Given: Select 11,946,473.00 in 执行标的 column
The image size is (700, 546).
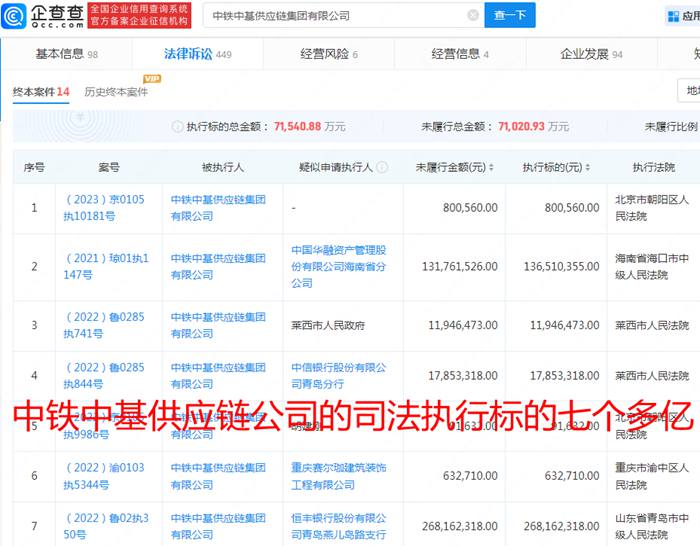Looking at the screenshot, I should [565, 325].
